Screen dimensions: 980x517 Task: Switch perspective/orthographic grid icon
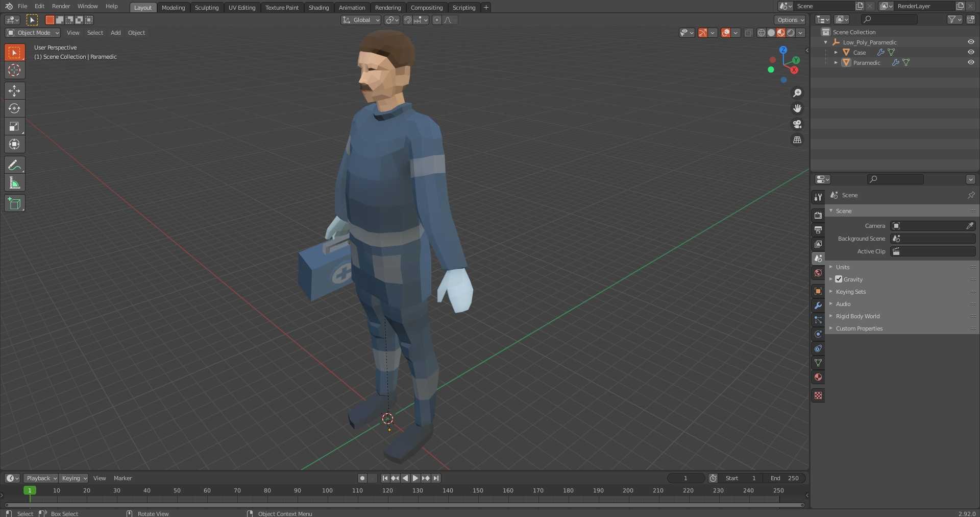click(797, 139)
